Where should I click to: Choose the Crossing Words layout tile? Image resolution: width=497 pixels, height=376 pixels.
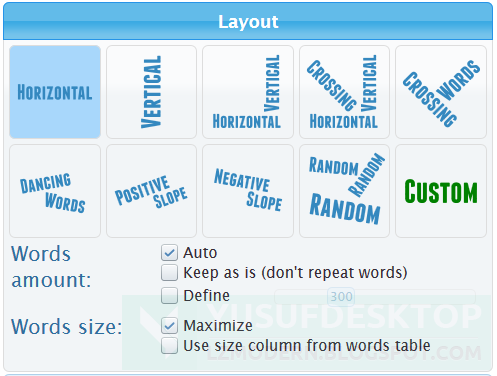click(x=441, y=92)
